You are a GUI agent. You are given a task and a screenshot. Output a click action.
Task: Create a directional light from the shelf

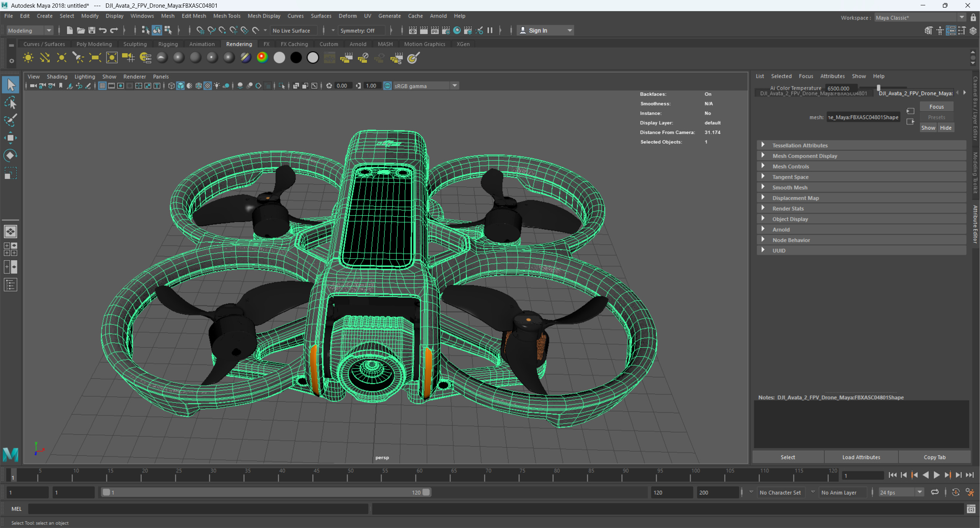(45, 58)
